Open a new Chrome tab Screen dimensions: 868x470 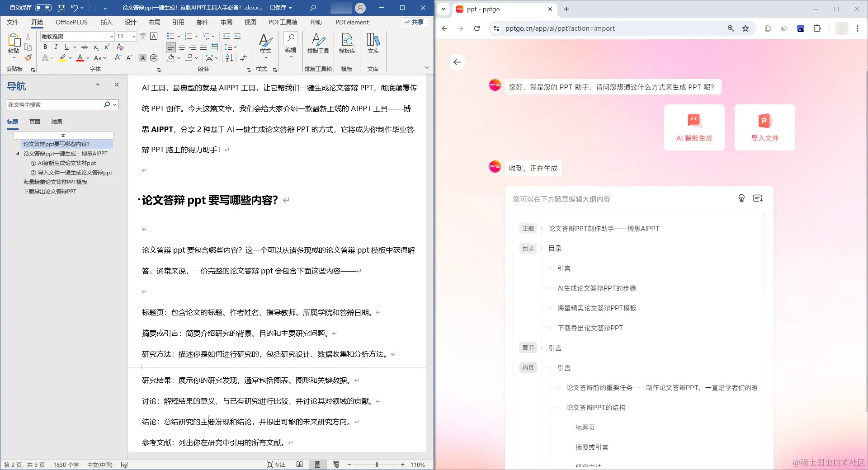click(566, 9)
